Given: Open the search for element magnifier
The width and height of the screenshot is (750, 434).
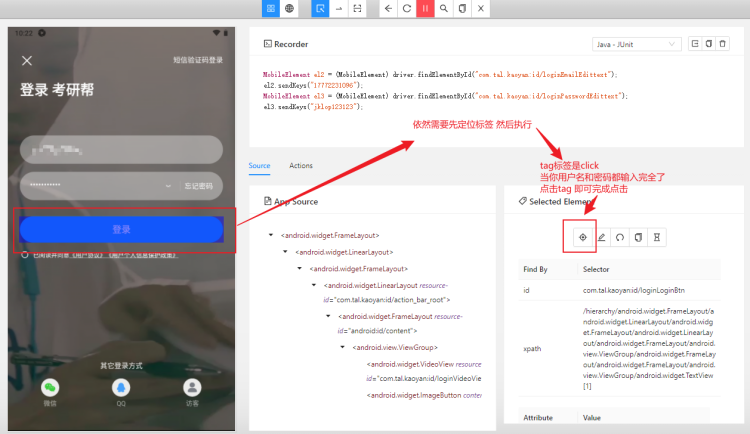Looking at the screenshot, I should pos(444,8).
